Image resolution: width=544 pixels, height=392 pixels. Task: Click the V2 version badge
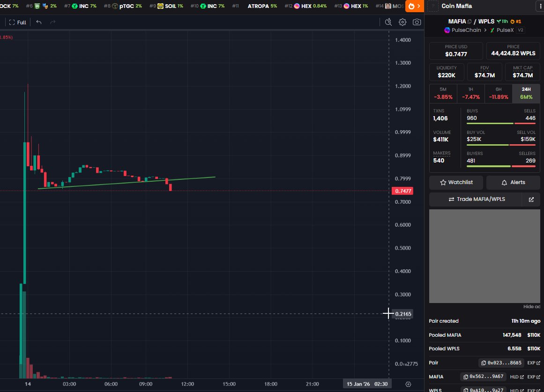pyautogui.click(x=521, y=30)
